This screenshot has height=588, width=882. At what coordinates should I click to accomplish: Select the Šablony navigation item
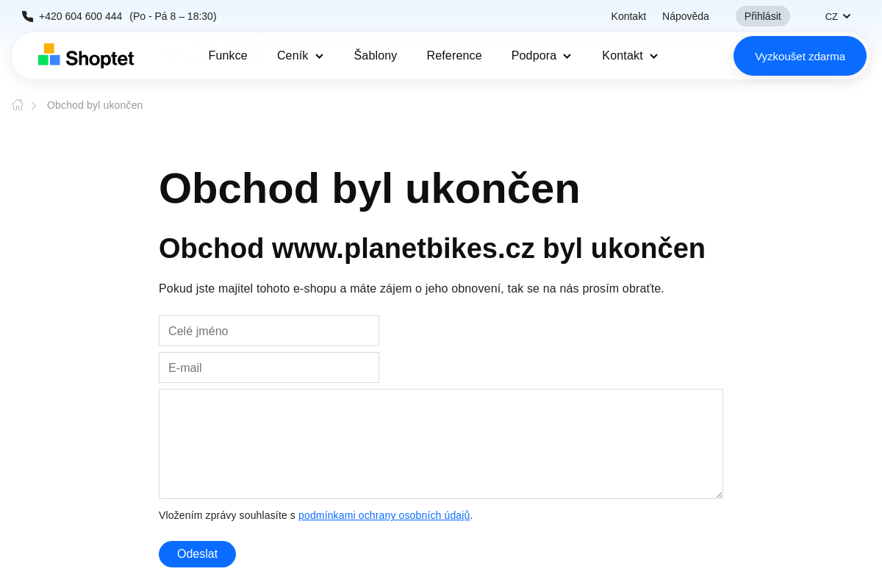pos(375,55)
